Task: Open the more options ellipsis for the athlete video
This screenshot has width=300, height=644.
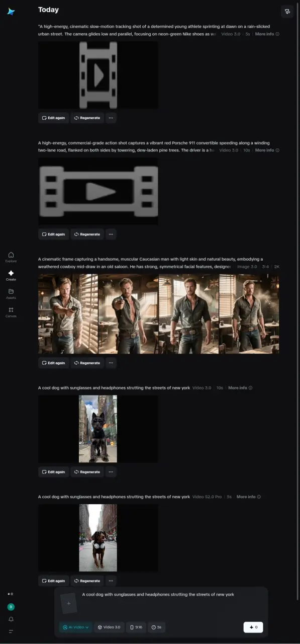Action: tap(111, 118)
